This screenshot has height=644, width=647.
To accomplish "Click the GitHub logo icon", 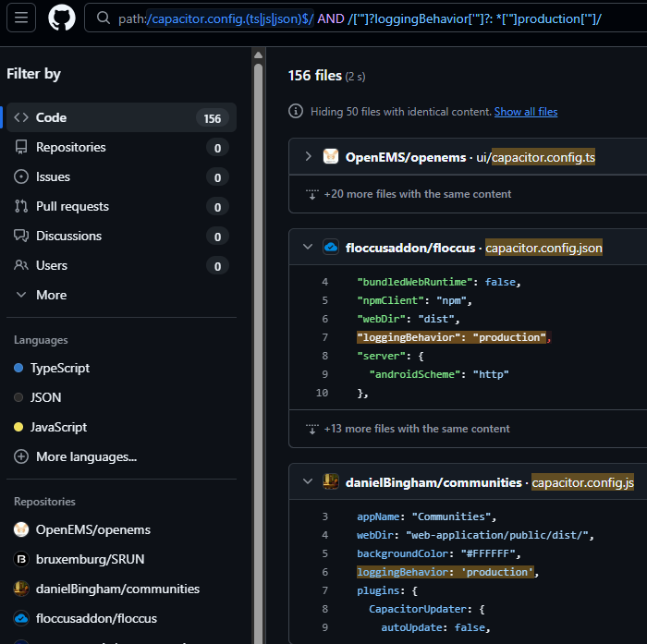I will point(61,18).
